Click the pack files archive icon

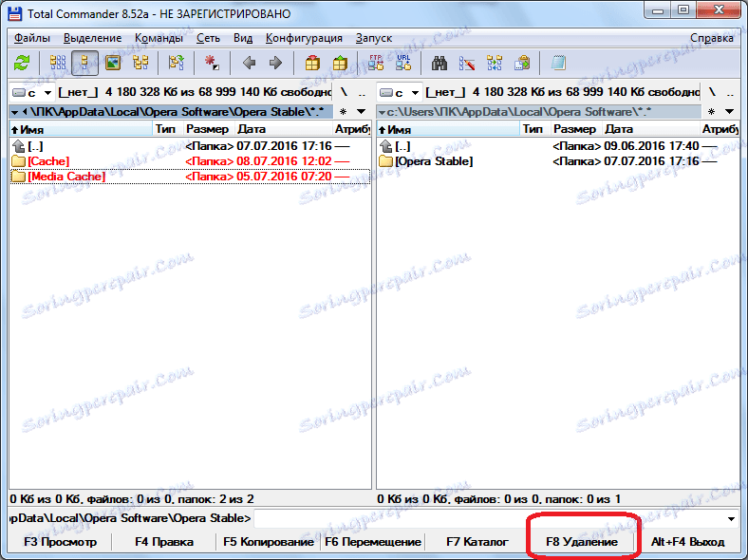click(312, 63)
